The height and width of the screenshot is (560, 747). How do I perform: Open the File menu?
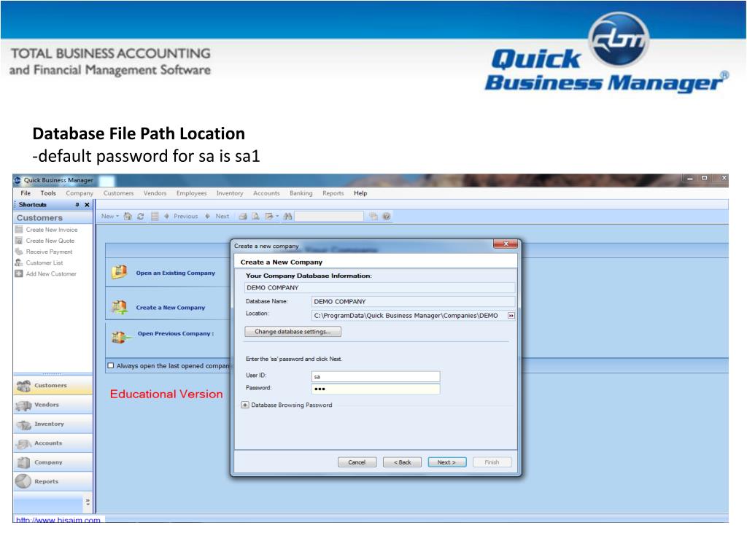click(x=26, y=193)
